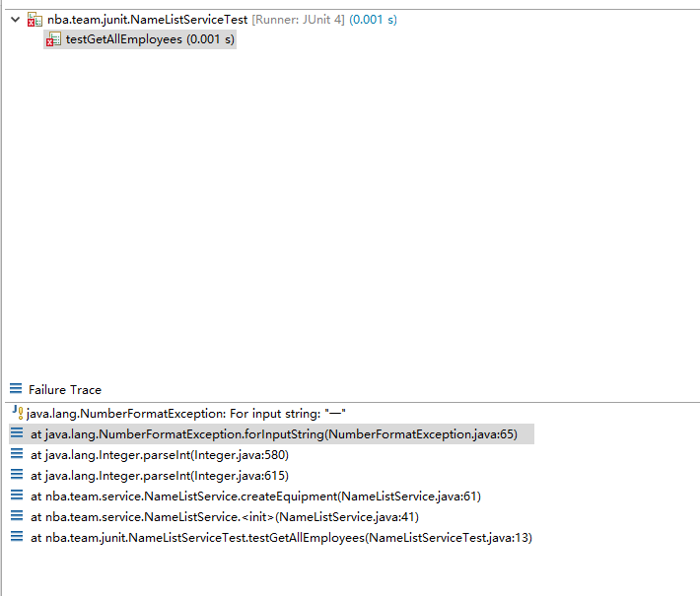
Task: Select the java.lang.NumberFormatException message line
Action: (185, 414)
